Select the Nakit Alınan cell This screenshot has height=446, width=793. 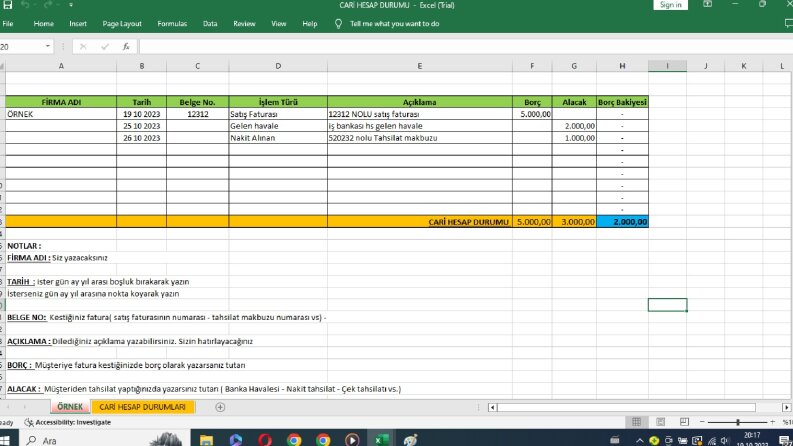pos(278,138)
